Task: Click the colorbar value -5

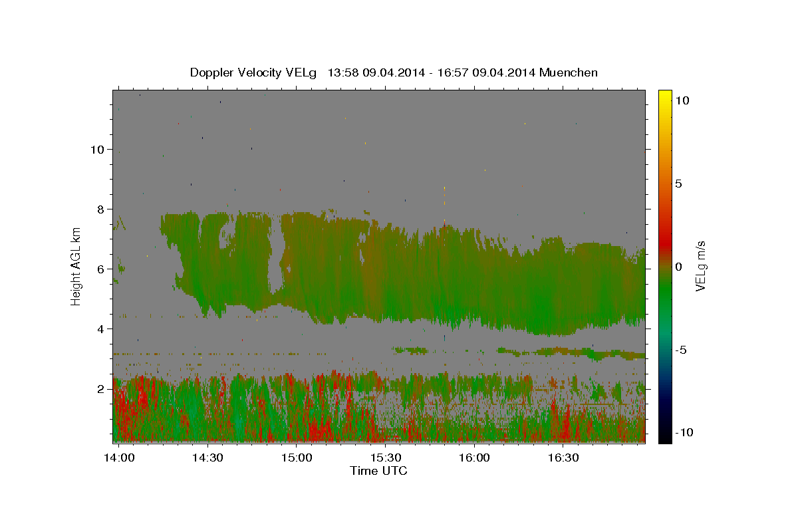Action: coord(680,350)
